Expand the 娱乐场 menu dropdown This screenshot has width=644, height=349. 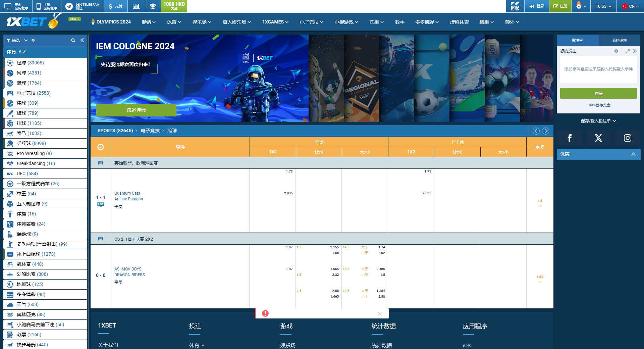pos(202,22)
